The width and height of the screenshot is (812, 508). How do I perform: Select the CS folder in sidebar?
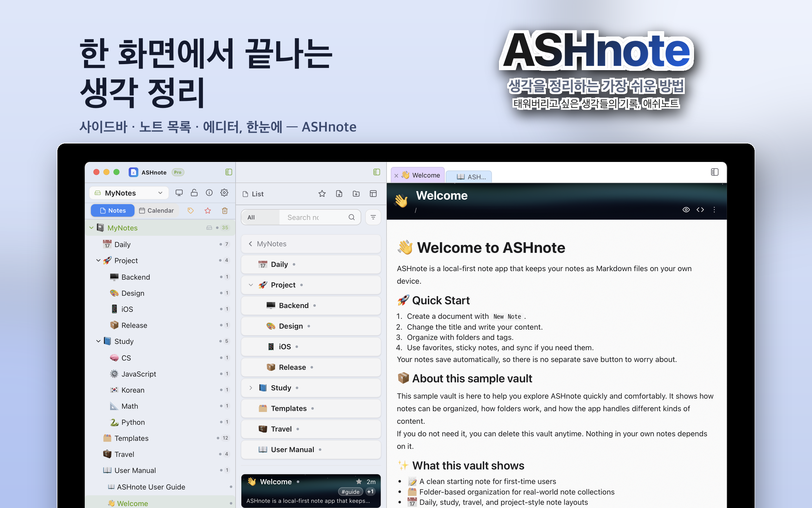click(x=160, y=358)
